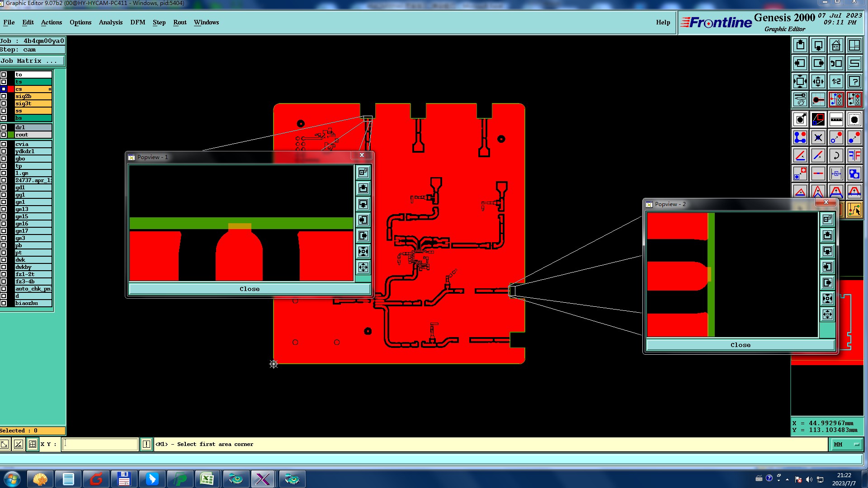
Task: Open the DFM menu
Action: (x=137, y=22)
